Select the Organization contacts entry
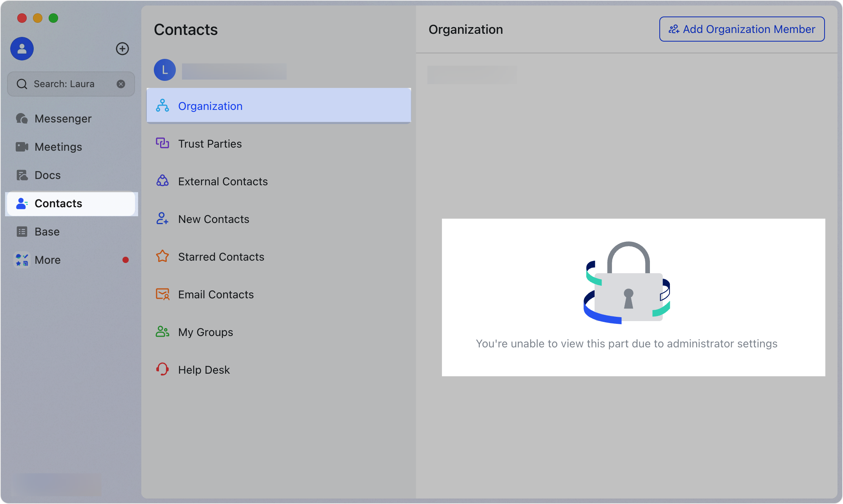Image resolution: width=843 pixels, height=504 pixels. tap(210, 106)
